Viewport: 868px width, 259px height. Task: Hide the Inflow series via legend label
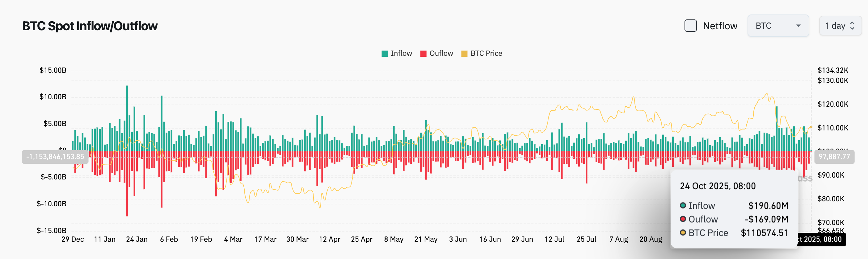point(401,53)
